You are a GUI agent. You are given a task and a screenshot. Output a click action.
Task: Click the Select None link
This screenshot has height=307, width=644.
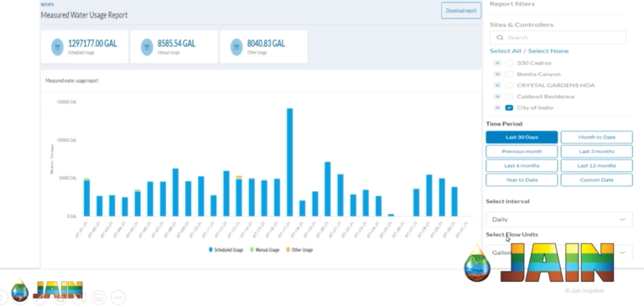pos(548,51)
